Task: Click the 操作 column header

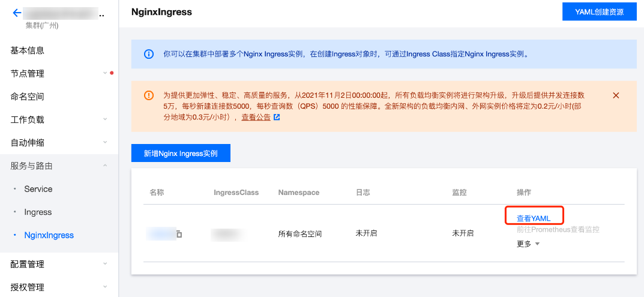Action: coord(523,192)
